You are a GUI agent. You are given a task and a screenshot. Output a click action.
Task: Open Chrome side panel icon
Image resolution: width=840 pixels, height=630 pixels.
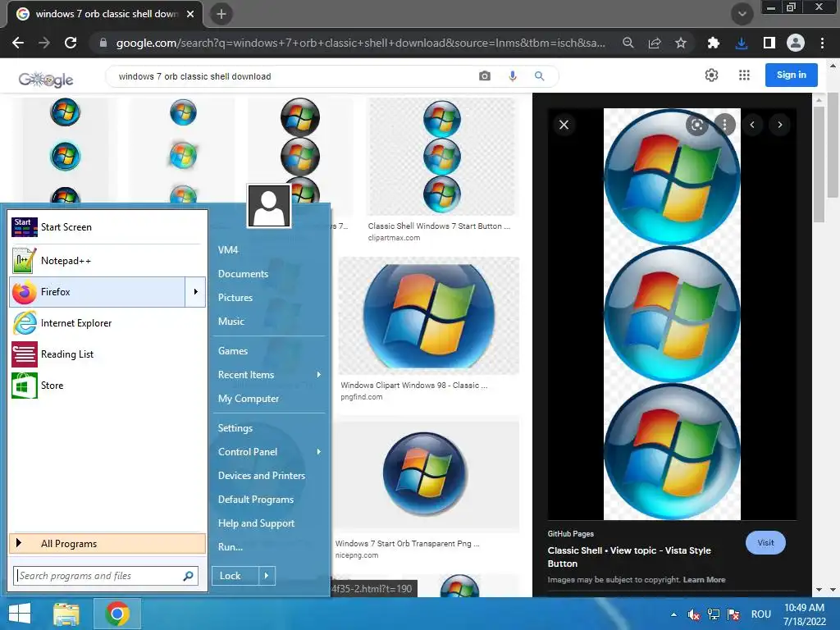click(x=769, y=43)
